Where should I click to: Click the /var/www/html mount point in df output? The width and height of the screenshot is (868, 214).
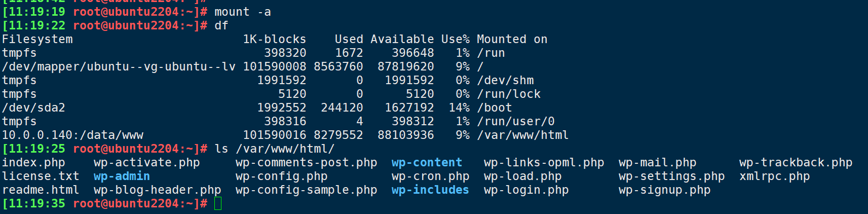click(522, 135)
